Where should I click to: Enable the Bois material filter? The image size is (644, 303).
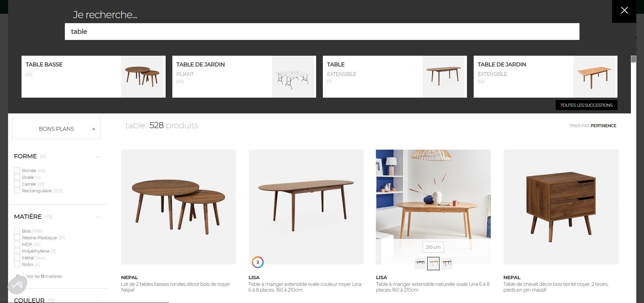pos(17,231)
